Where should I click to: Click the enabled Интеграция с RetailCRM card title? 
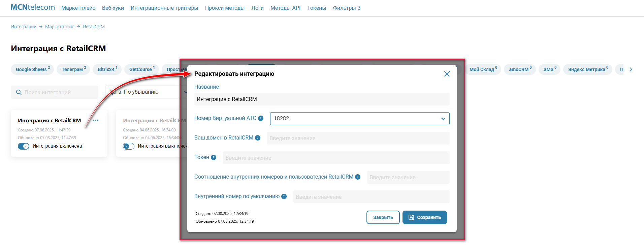(x=50, y=121)
